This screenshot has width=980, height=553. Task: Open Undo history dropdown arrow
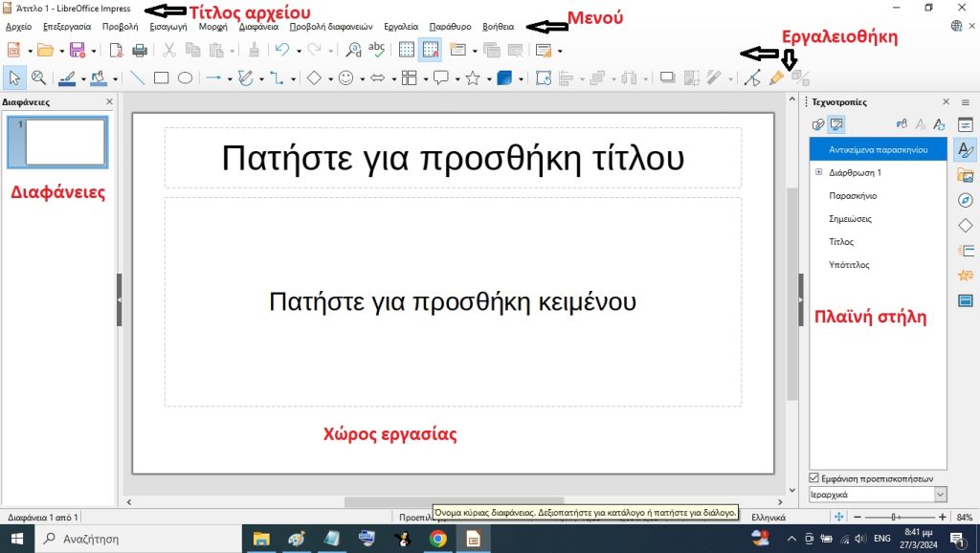(x=299, y=51)
